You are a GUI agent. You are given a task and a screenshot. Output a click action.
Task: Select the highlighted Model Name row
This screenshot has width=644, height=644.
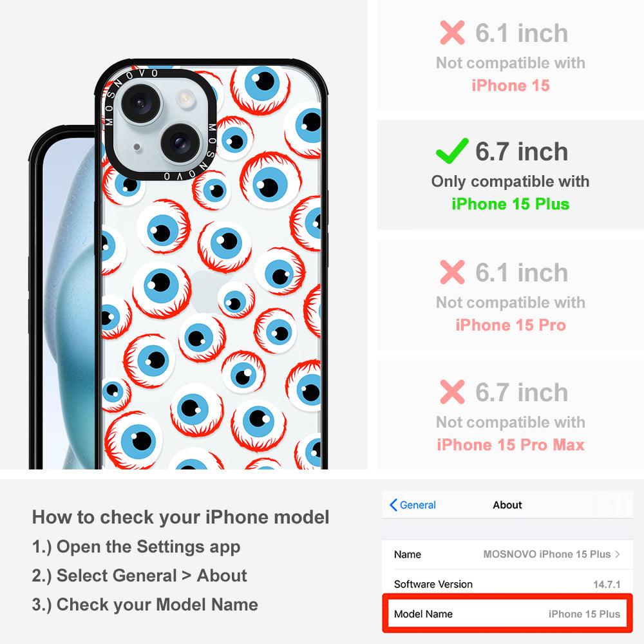click(507, 614)
